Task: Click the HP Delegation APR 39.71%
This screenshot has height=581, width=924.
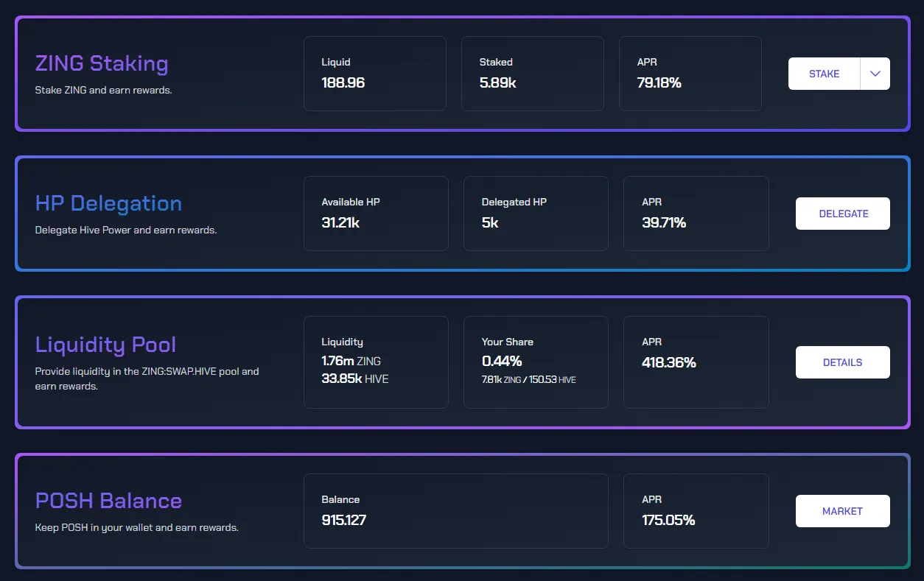Action: click(x=664, y=222)
